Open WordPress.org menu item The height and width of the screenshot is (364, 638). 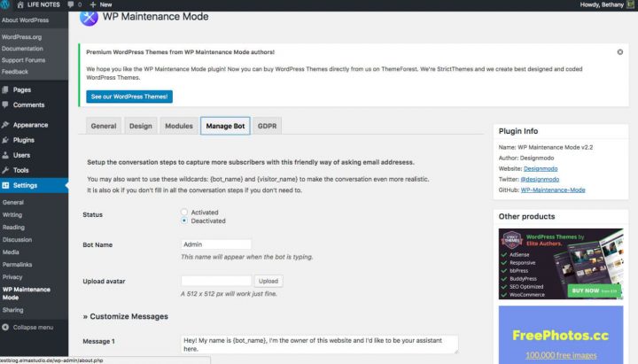[x=21, y=36]
